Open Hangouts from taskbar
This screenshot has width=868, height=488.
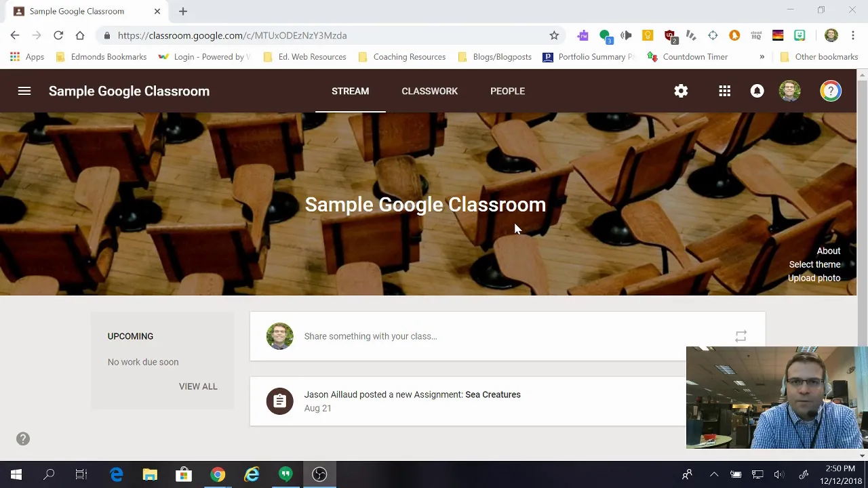click(x=285, y=474)
